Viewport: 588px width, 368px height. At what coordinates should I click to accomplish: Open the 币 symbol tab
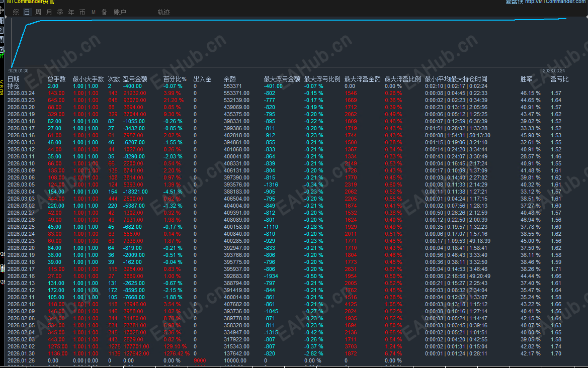pos(82,13)
